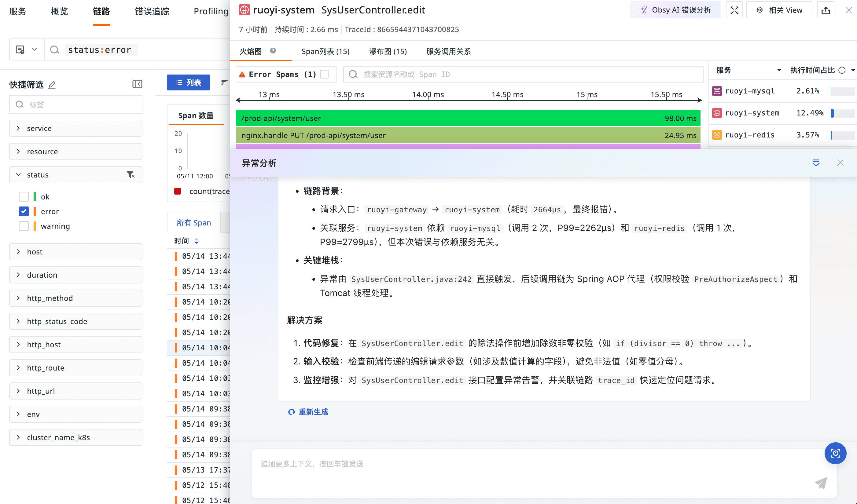
Task: Close the anomaly analysis panel
Action: point(840,163)
